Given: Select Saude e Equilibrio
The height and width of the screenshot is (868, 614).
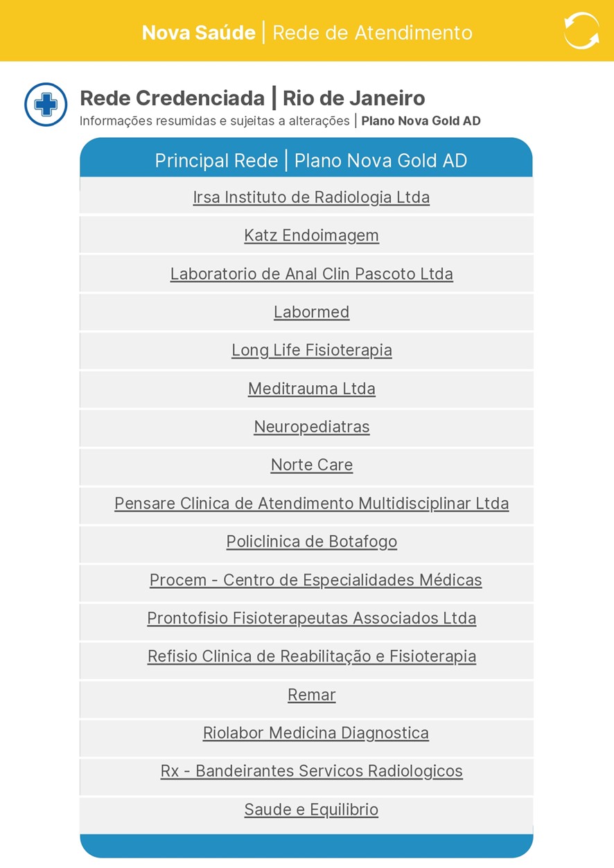Looking at the screenshot, I should click(x=311, y=810).
